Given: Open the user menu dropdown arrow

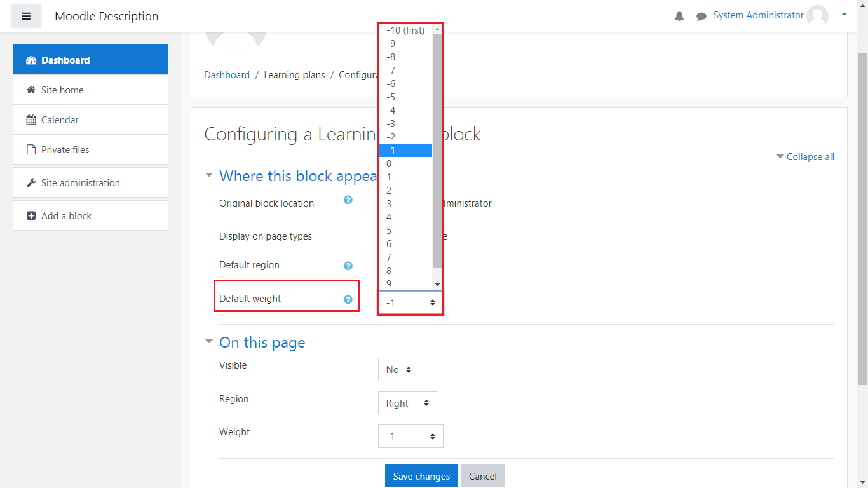Looking at the screenshot, I should pyautogui.click(x=844, y=14).
